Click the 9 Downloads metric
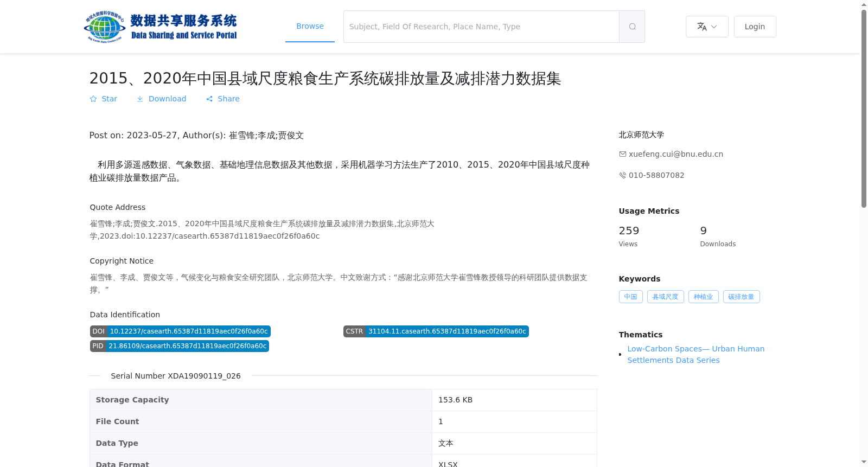The height and width of the screenshot is (467, 868). [x=718, y=236]
